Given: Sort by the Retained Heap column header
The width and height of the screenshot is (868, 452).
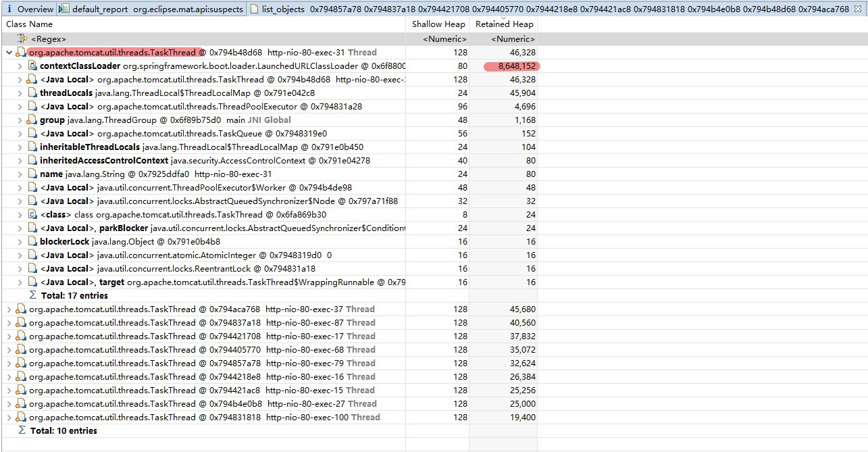Looking at the screenshot, I should [x=504, y=24].
